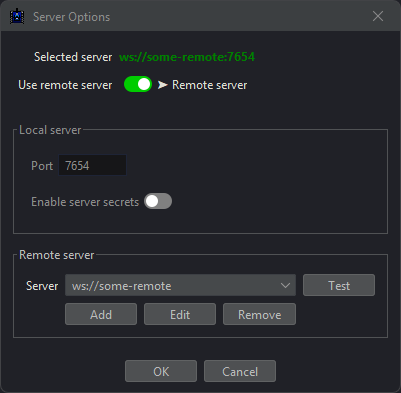Toggle off Use remote server switch
Screen dimensions: 401x393
[138, 85]
